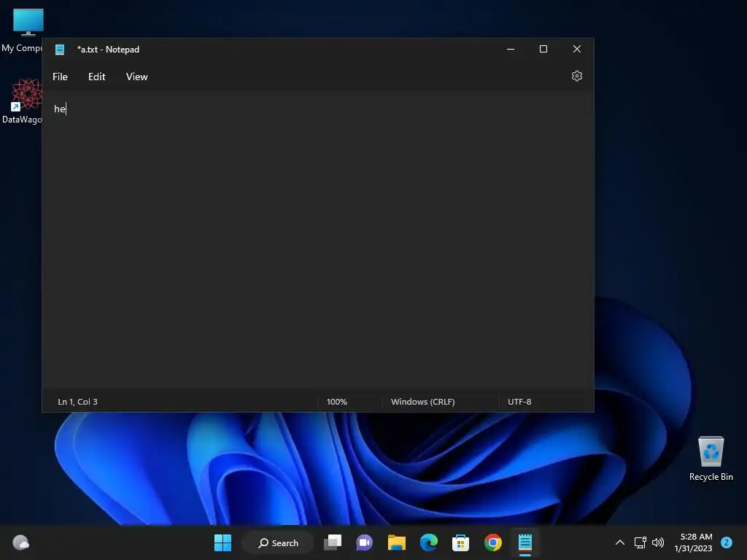Open the View menu in Notepad

pos(136,77)
